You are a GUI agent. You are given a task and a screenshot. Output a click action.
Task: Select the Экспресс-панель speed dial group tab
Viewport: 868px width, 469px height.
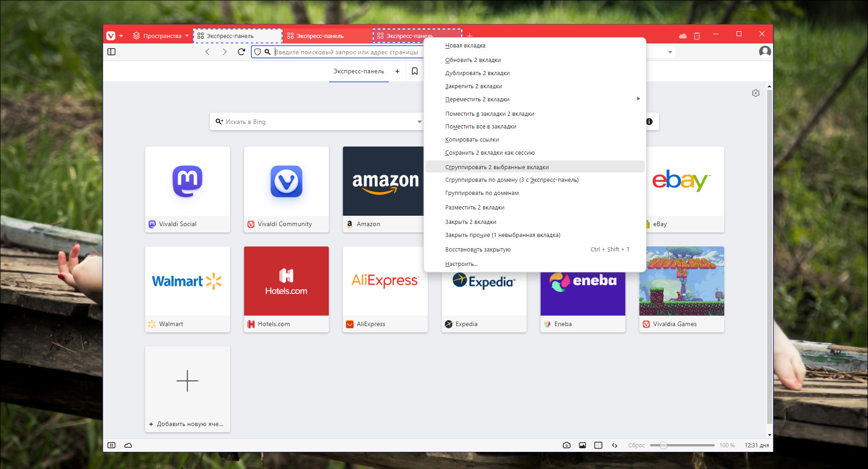pyautogui.click(x=359, y=71)
